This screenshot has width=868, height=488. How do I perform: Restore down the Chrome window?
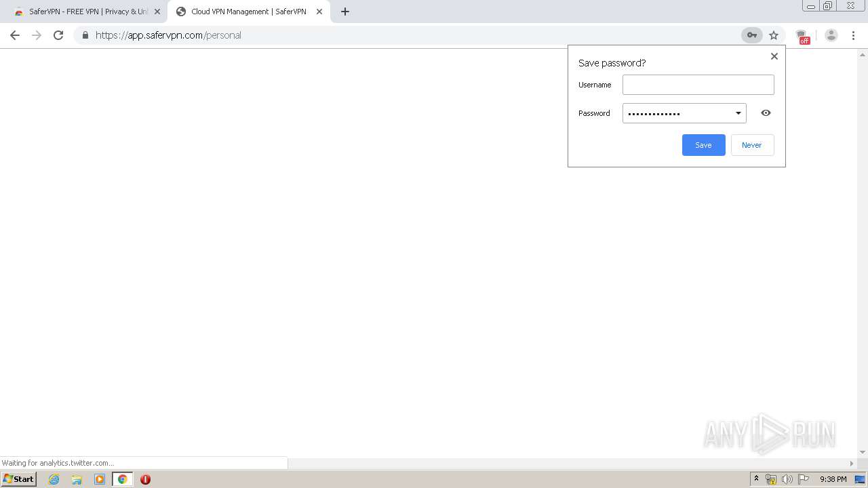click(828, 6)
